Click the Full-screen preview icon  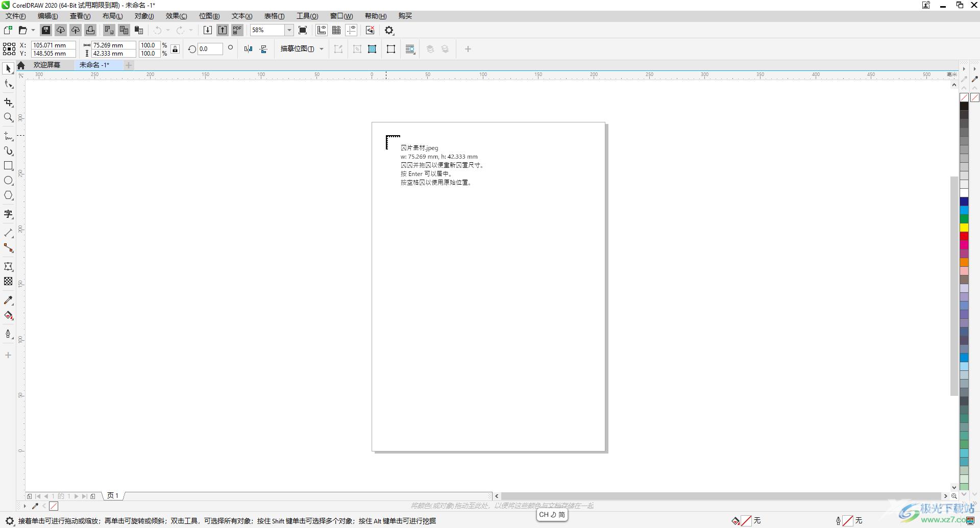[303, 30]
